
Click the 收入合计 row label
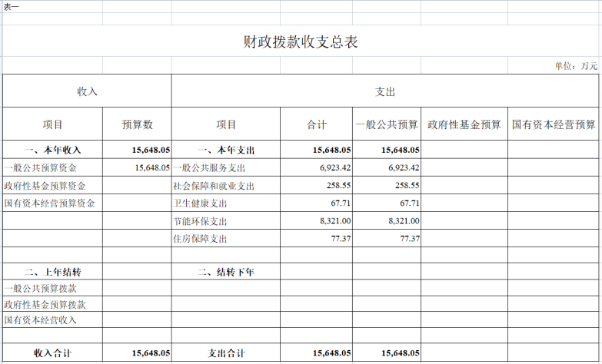pos(52,353)
